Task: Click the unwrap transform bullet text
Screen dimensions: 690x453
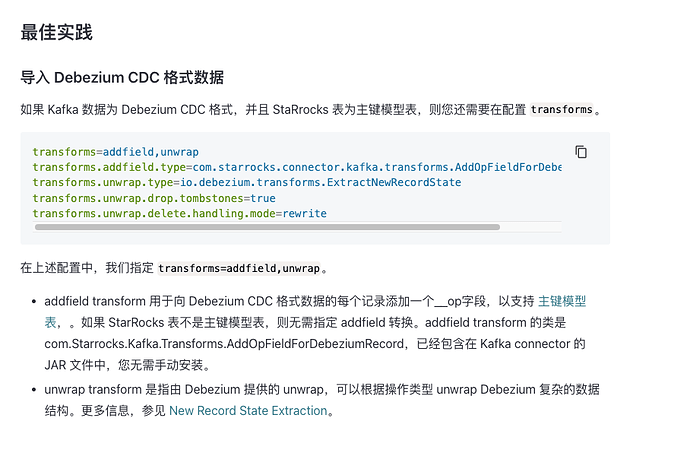Action: pos(322,400)
